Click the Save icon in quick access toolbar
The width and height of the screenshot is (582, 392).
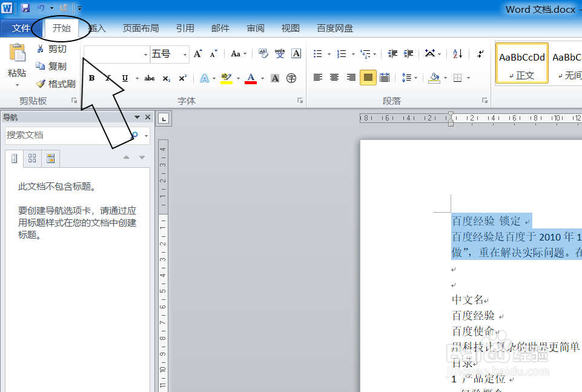[x=25, y=8]
